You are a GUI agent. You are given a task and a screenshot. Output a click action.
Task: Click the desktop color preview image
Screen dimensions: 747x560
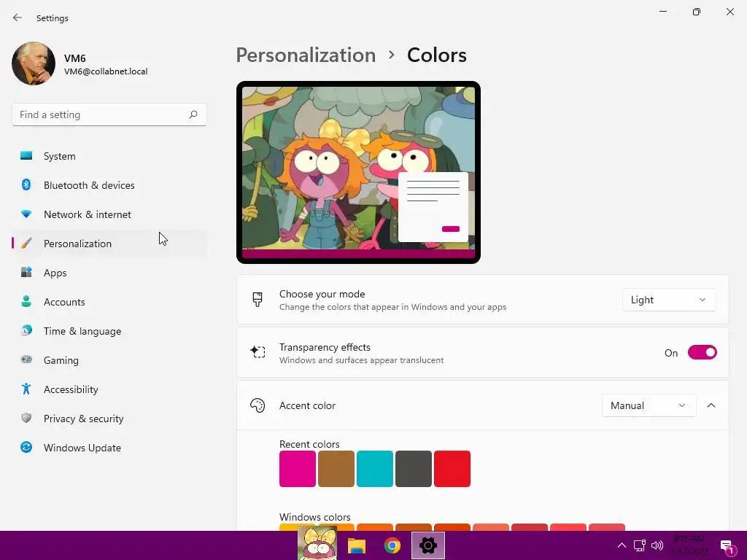(358, 172)
